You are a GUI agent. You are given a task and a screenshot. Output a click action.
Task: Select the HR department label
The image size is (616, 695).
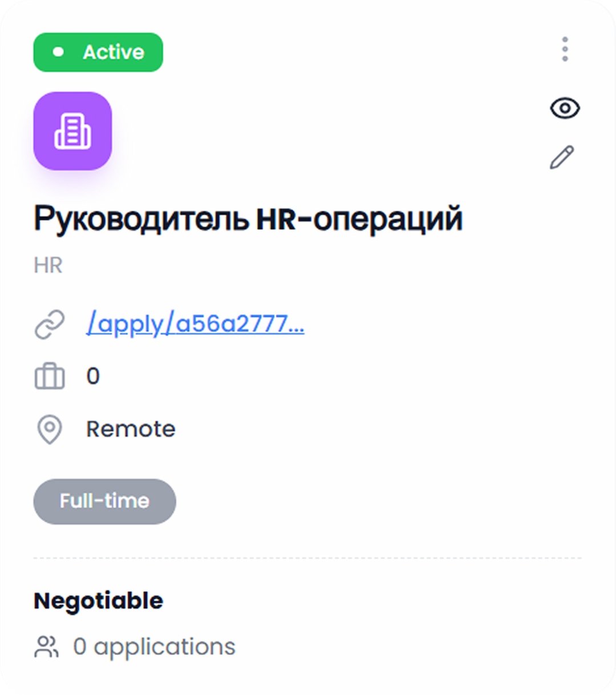(x=48, y=265)
